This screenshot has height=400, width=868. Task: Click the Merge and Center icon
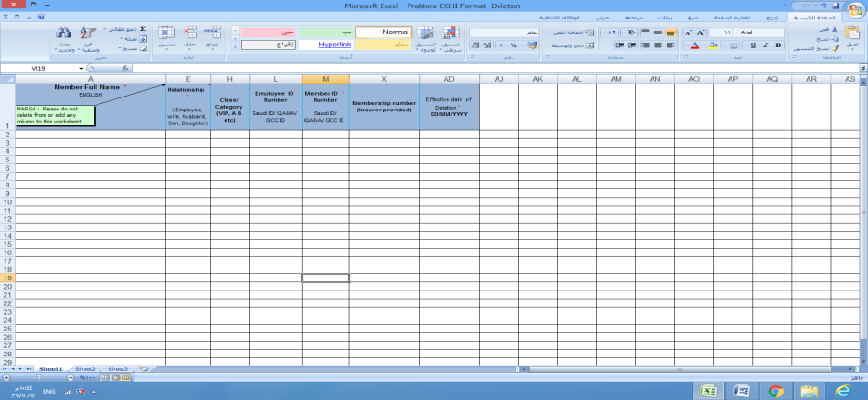pyautogui.click(x=590, y=45)
